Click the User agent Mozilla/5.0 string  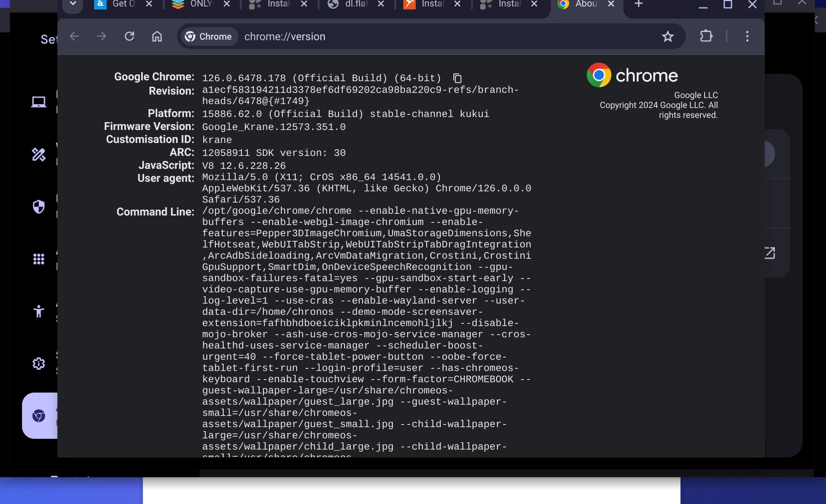click(367, 188)
